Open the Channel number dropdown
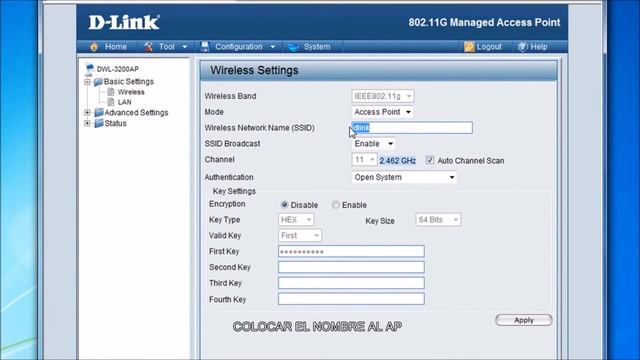This screenshot has height=360, width=640. 364,160
